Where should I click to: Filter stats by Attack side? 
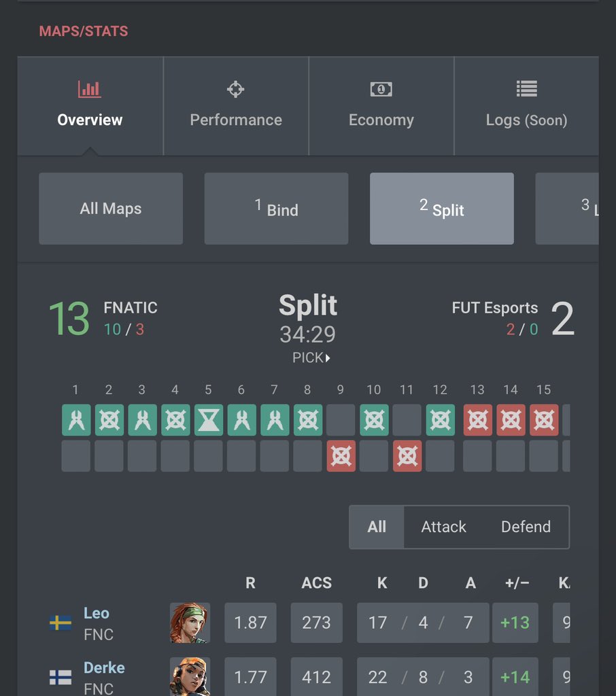[444, 527]
